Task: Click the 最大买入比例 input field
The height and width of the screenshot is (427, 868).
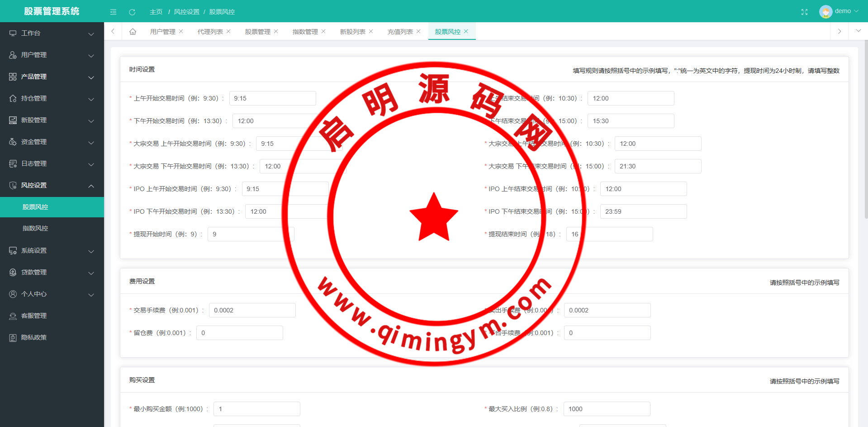Action: [607, 409]
